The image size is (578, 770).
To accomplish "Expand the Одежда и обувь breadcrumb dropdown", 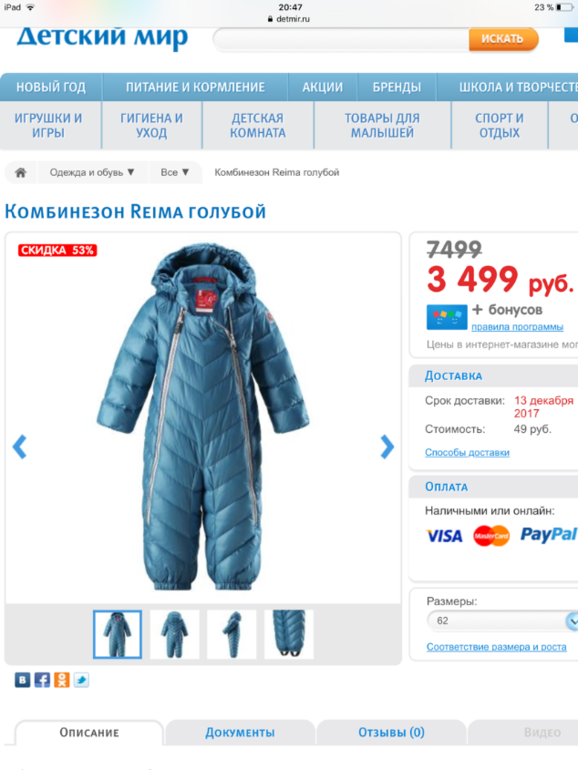I will coord(92,172).
